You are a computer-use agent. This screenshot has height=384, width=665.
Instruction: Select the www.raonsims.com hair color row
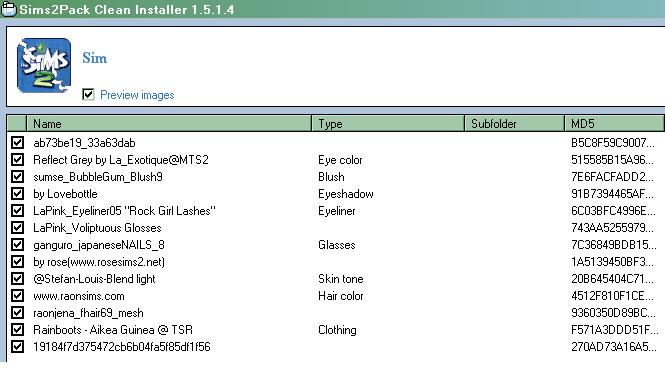[336, 296]
